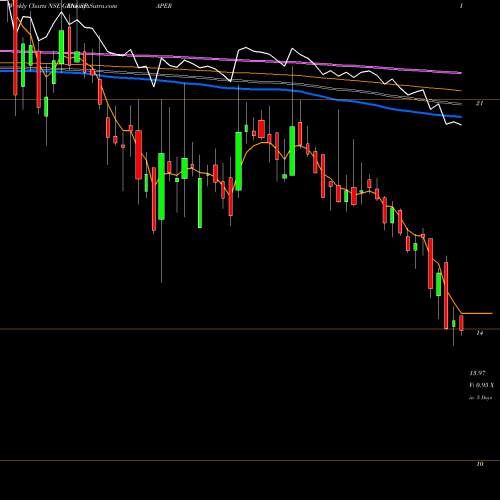500x500 pixels.
Task: Click the price axis label '10'
Action: [479, 464]
